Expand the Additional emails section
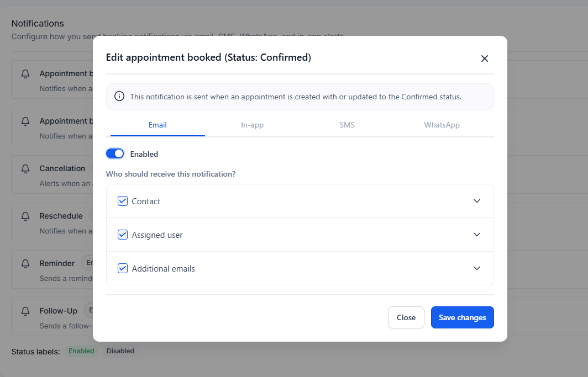 [x=477, y=268]
